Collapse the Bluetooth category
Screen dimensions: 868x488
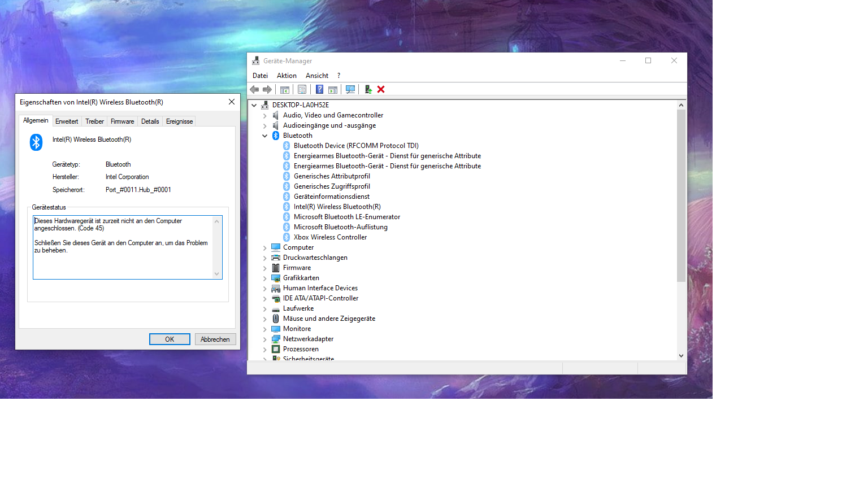(x=265, y=136)
